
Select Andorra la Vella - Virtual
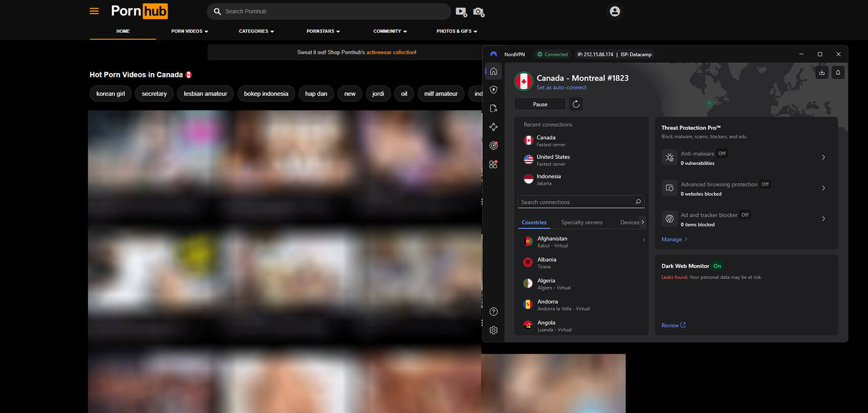[x=581, y=305]
